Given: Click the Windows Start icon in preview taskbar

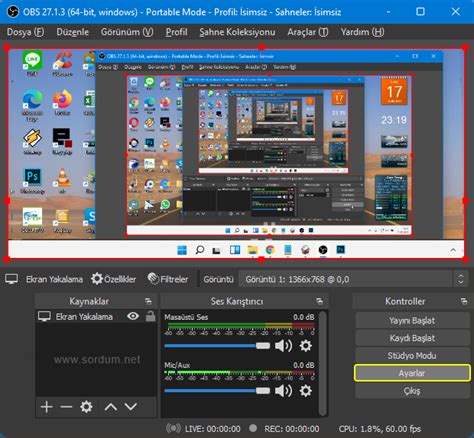Looking at the screenshot, I should 182,250.
